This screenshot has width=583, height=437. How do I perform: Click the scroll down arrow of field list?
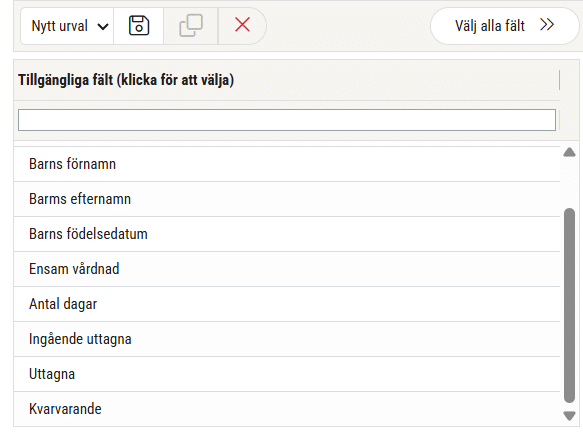(x=569, y=415)
